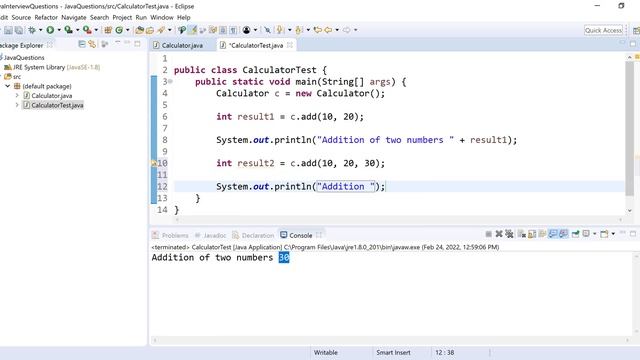The width and height of the screenshot is (640, 360).
Task: Close the Console view tab
Action: tap(319, 235)
